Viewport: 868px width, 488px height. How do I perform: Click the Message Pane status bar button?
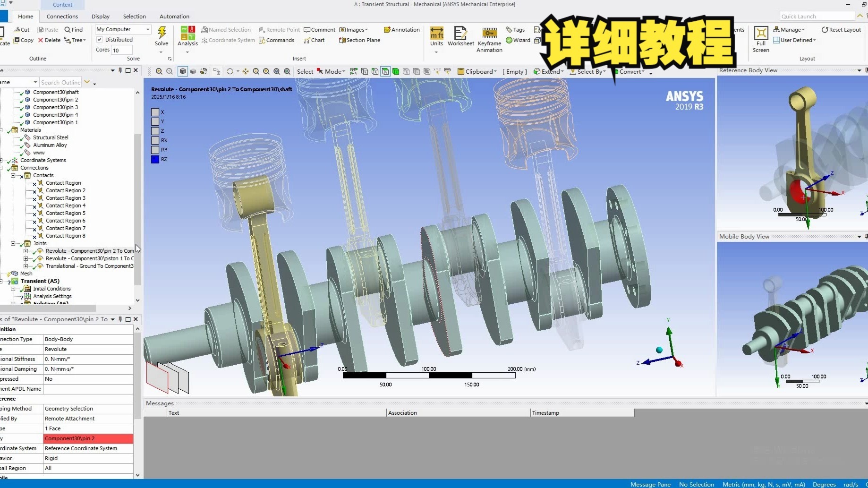pos(650,484)
